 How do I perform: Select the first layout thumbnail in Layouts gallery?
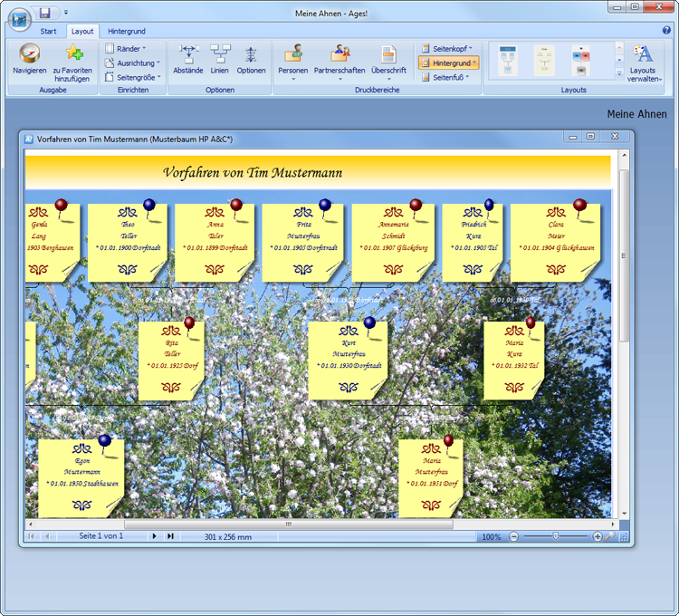click(x=508, y=60)
